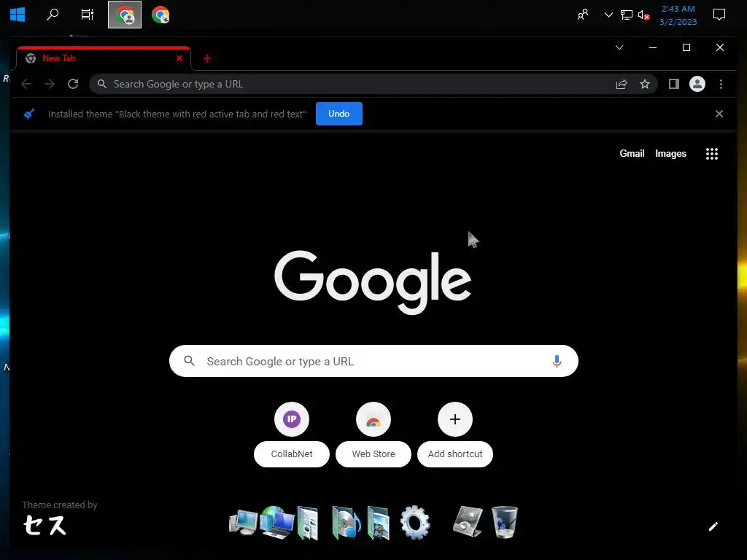Toggle the Chrome side panel
Image resolution: width=747 pixels, height=560 pixels.
673,85
